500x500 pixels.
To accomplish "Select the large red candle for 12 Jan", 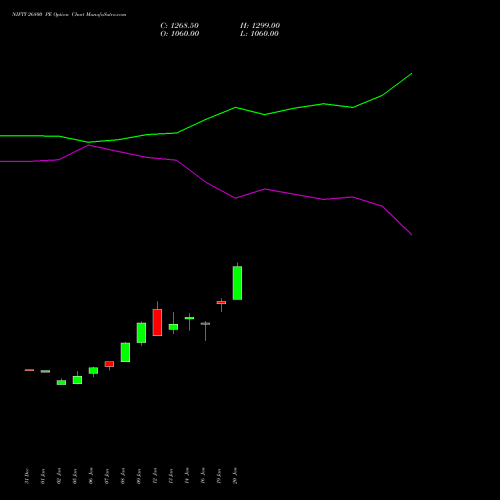I will 157,322.
